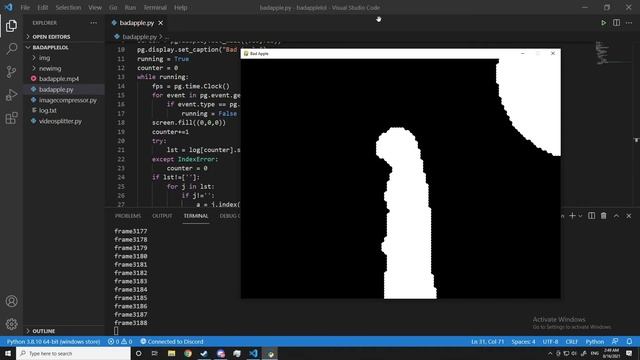
Task: Open Google Chrome from taskbar
Action: (x=188, y=353)
